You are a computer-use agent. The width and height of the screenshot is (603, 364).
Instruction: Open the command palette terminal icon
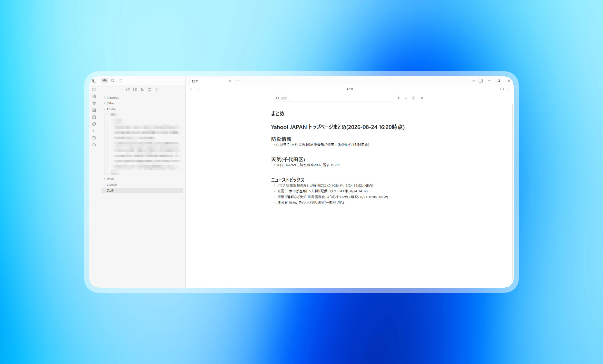point(94,131)
